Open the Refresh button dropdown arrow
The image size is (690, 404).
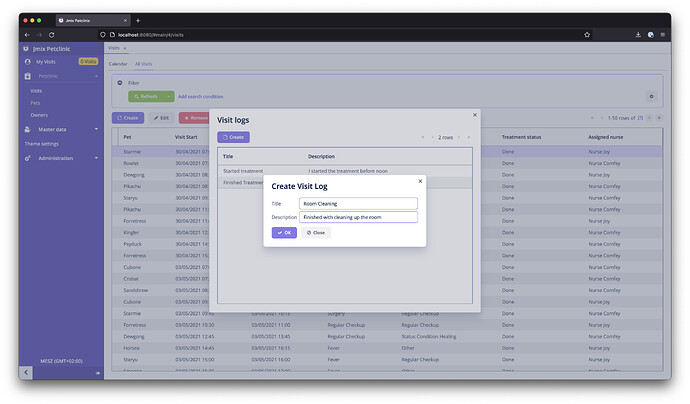coord(168,96)
